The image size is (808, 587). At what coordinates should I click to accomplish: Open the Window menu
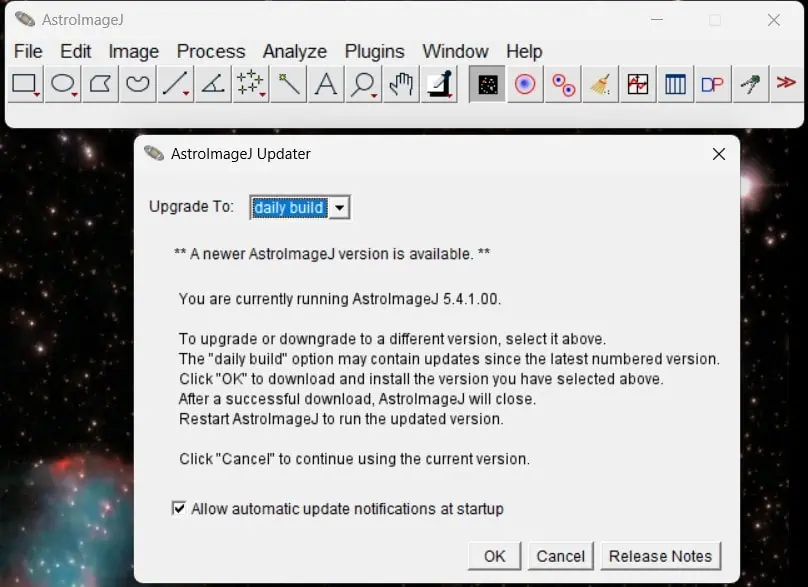coord(456,52)
